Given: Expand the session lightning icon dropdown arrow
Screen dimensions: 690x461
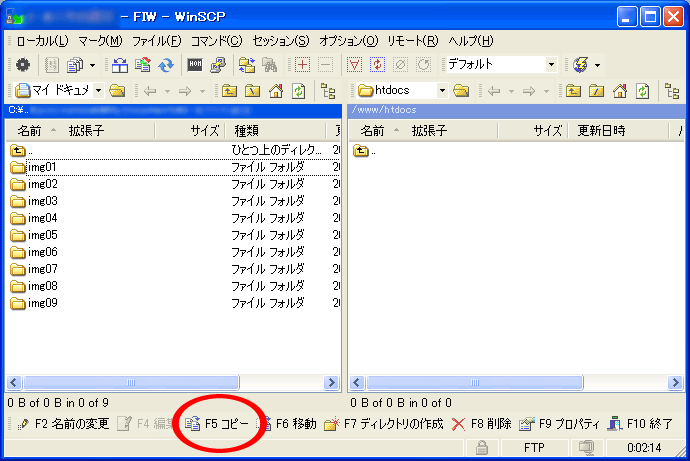Looking at the screenshot, I should pos(597,65).
